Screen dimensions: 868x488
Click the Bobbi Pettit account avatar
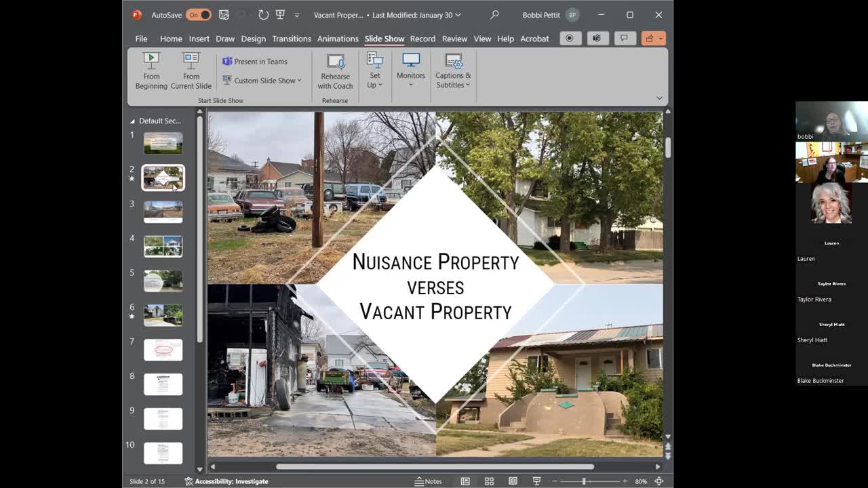pyautogui.click(x=572, y=15)
